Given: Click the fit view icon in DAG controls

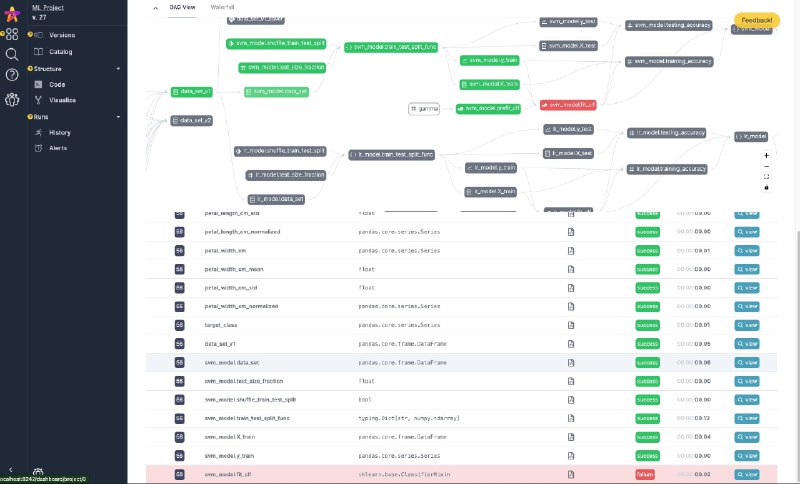Looking at the screenshot, I should (x=766, y=176).
